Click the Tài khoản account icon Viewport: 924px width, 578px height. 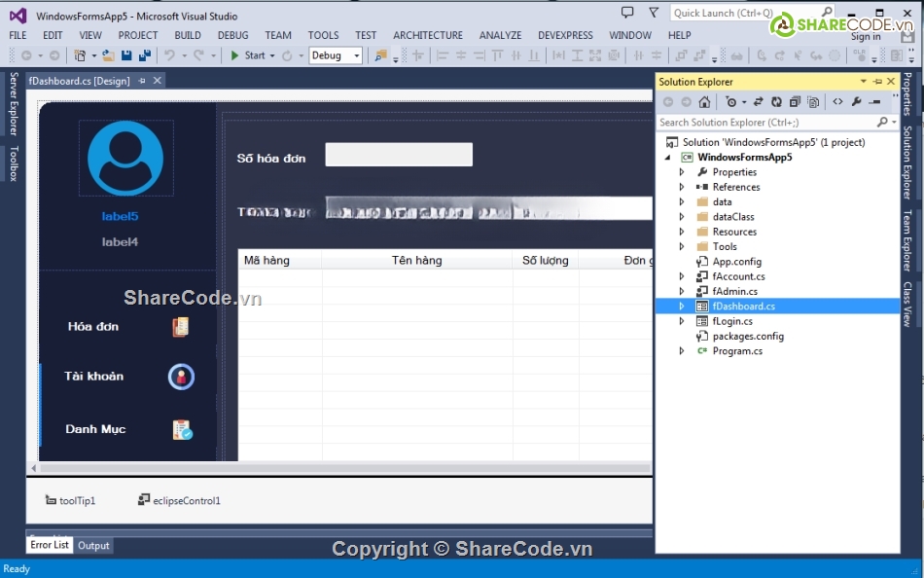point(181,377)
